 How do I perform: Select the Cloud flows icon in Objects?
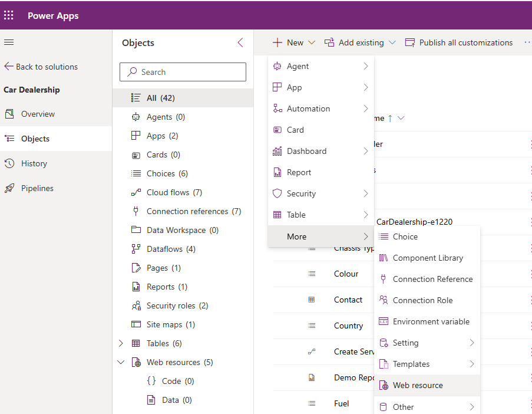click(x=136, y=192)
